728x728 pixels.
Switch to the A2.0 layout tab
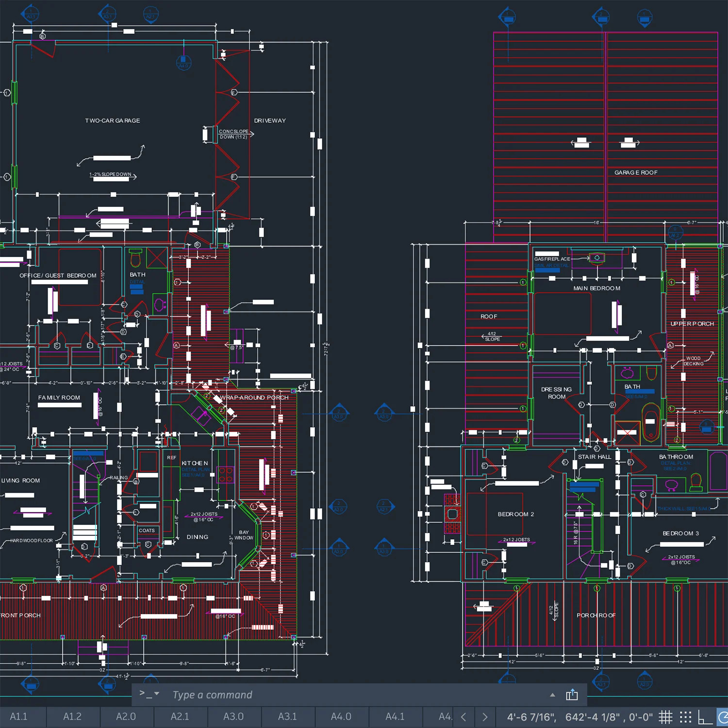pyautogui.click(x=126, y=717)
